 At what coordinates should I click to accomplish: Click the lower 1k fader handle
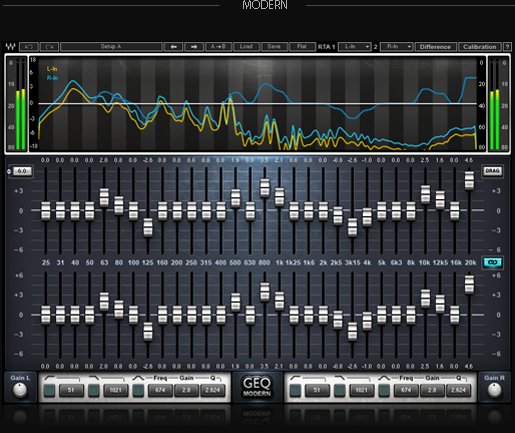coord(279,301)
